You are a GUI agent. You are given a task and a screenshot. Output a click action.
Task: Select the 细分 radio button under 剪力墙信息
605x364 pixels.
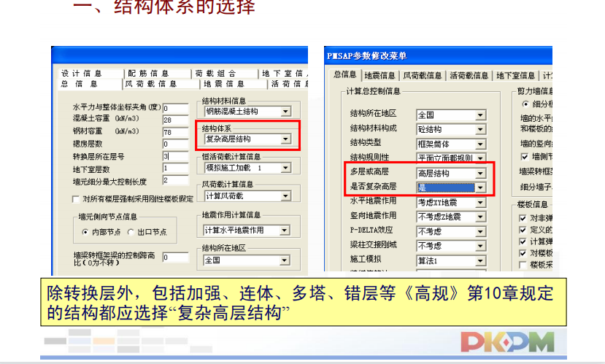(x=525, y=104)
